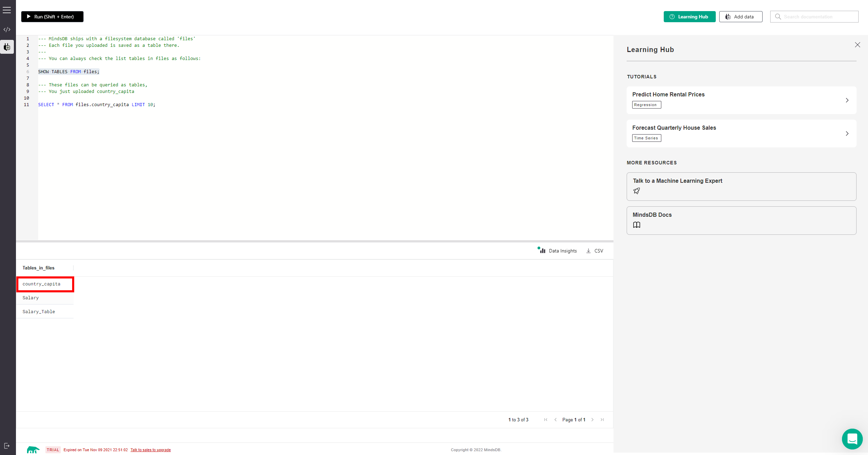Image resolution: width=868 pixels, height=455 pixels.
Task: Toggle the Learning Hub button
Action: 689,17
